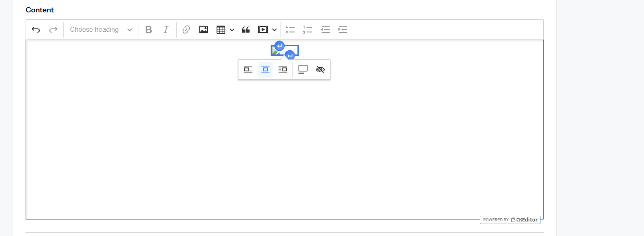Viewport: 644px width, 236px height.
Task: Align image right in balloon toolbar
Action: pyautogui.click(x=283, y=70)
